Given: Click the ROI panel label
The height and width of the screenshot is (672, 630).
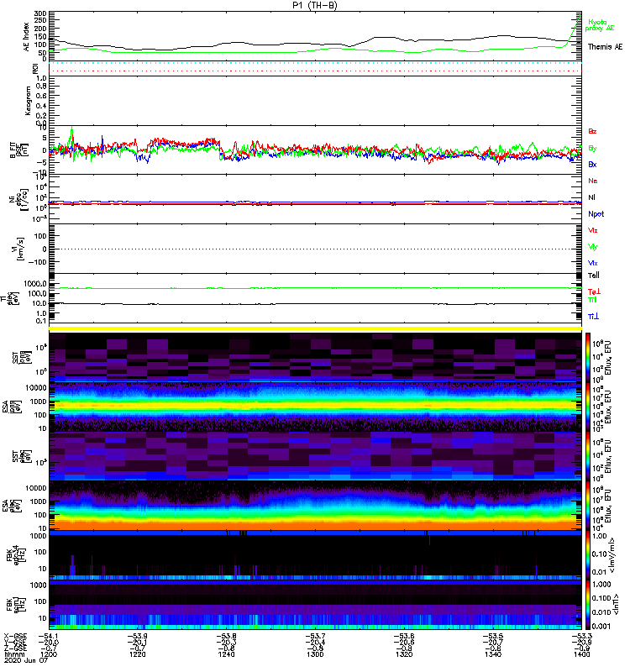Looking at the screenshot, I should (x=36, y=68).
